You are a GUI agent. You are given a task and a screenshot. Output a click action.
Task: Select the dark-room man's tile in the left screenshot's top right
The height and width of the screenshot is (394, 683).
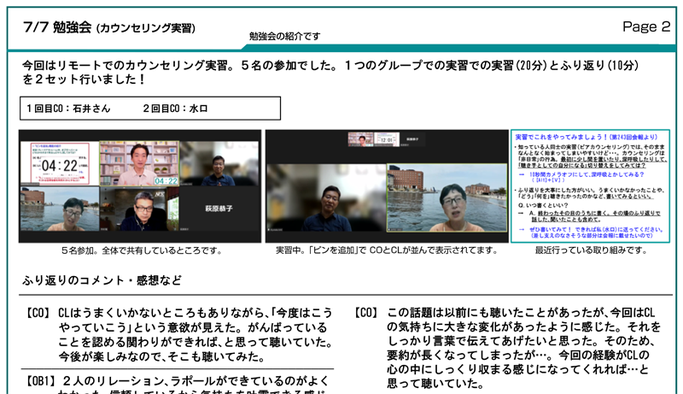219,163
